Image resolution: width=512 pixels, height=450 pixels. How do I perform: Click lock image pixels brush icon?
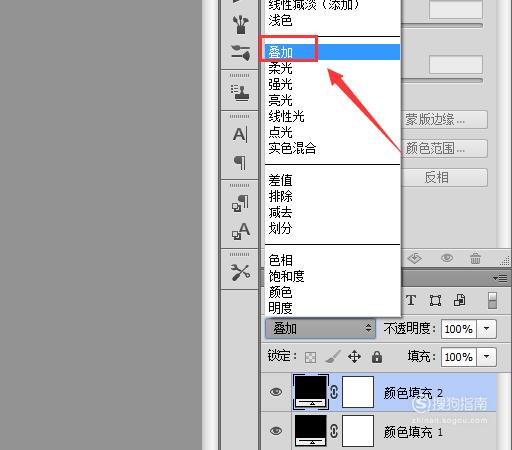tap(333, 357)
